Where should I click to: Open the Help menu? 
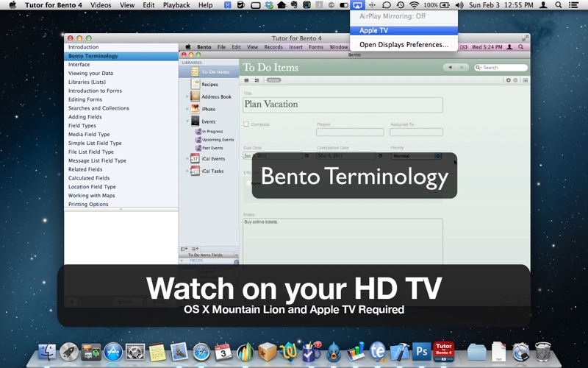coord(205,5)
